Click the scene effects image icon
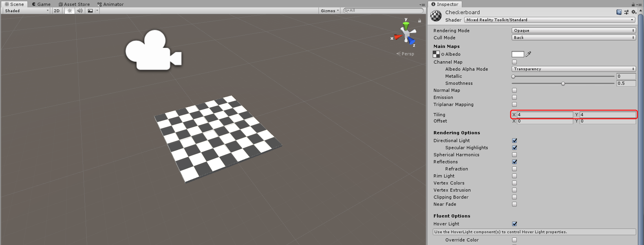This screenshot has height=245, width=644. [x=90, y=11]
